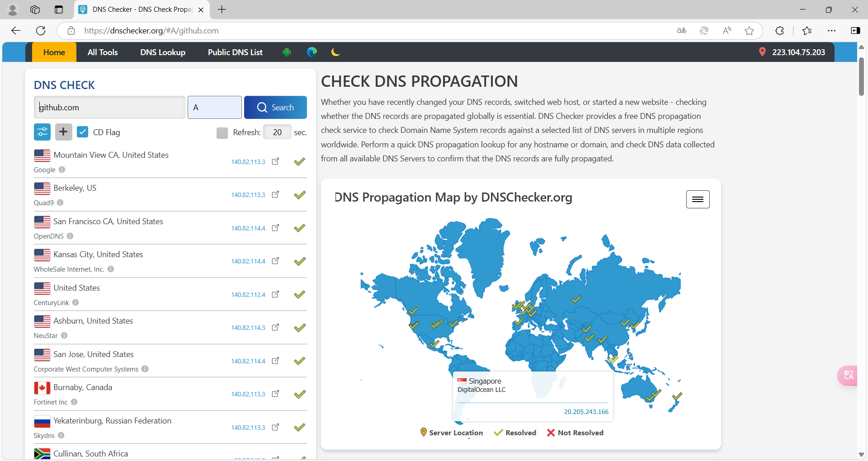Image resolution: width=868 pixels, height=461 pixels.
Task: Click the refresh seconds field showing 20
Action: pyautogui.click(x=277, y=132)
